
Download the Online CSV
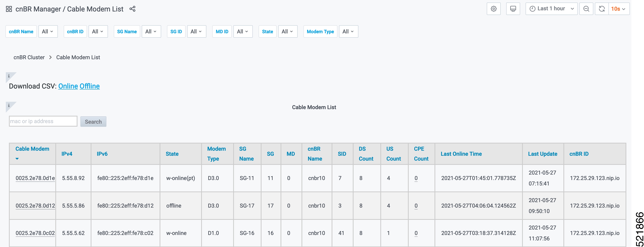click(68, 86)
